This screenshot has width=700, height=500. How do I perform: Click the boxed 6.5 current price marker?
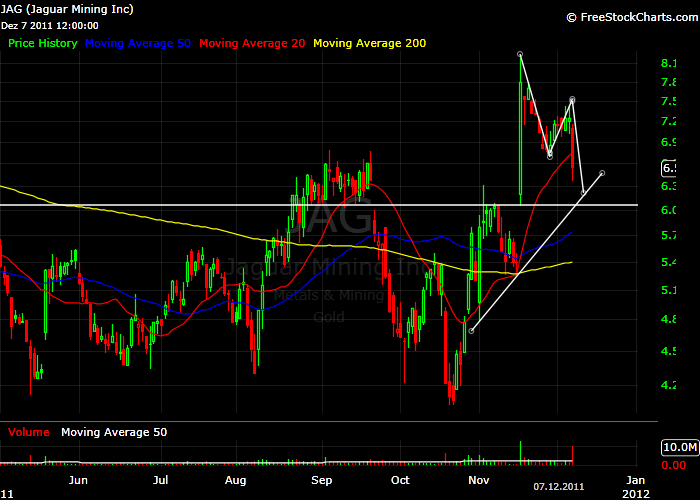pyautogui.click(x=669, y=168)
